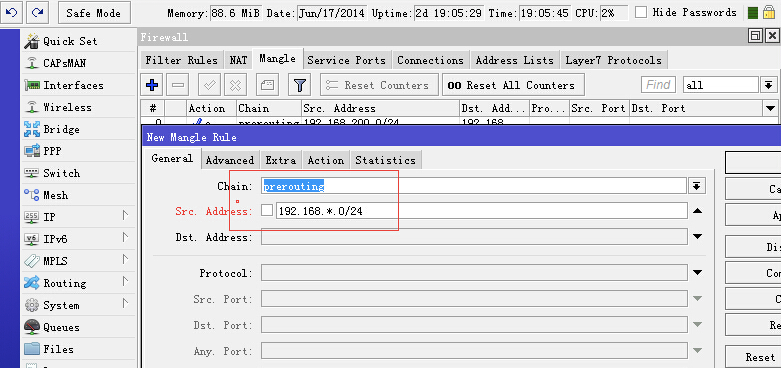The image size is (781, 368).
Task: Open Quick Set from sidebar
Action: click(x=78, y=41)
